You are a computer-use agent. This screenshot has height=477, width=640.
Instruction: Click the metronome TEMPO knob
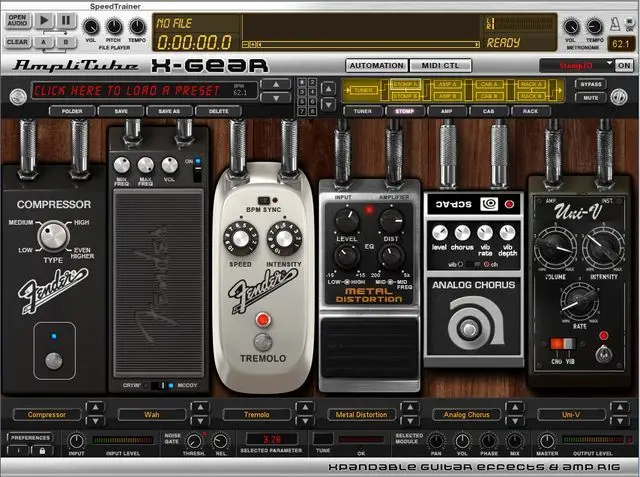pos(594,27)
